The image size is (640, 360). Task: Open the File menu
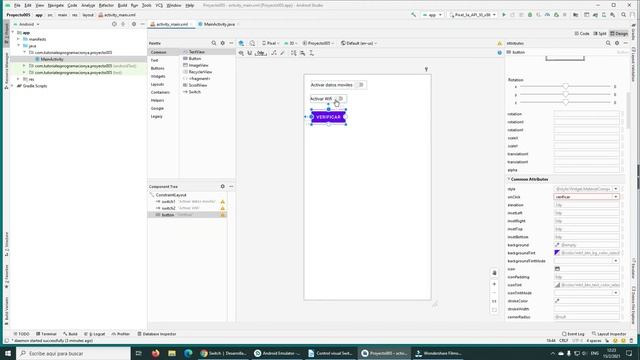[17, 5]
